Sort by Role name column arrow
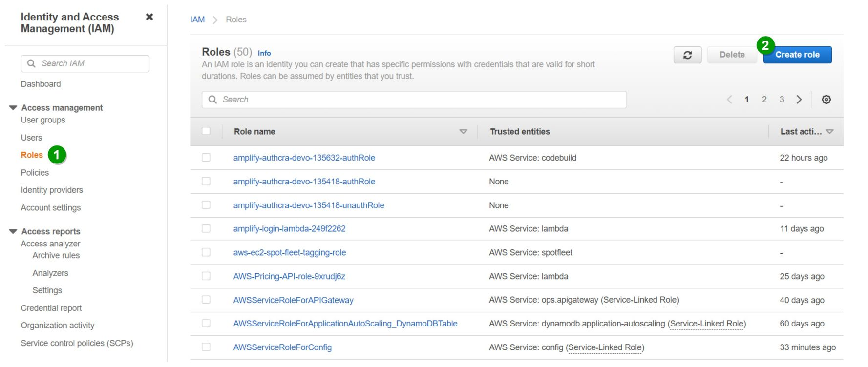Image resolution: width=868 pixels, height=367 pixels. tap(463, 132)
